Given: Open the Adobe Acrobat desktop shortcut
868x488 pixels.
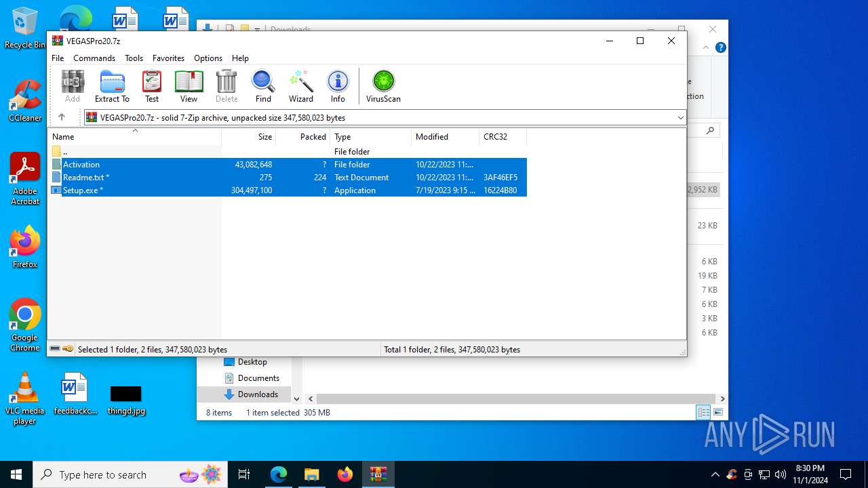Looking at the screenshot, I should pos(25,179).
